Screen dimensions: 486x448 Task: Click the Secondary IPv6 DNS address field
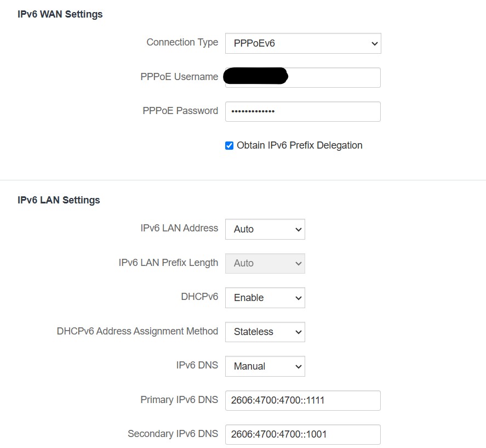[303, 435]
